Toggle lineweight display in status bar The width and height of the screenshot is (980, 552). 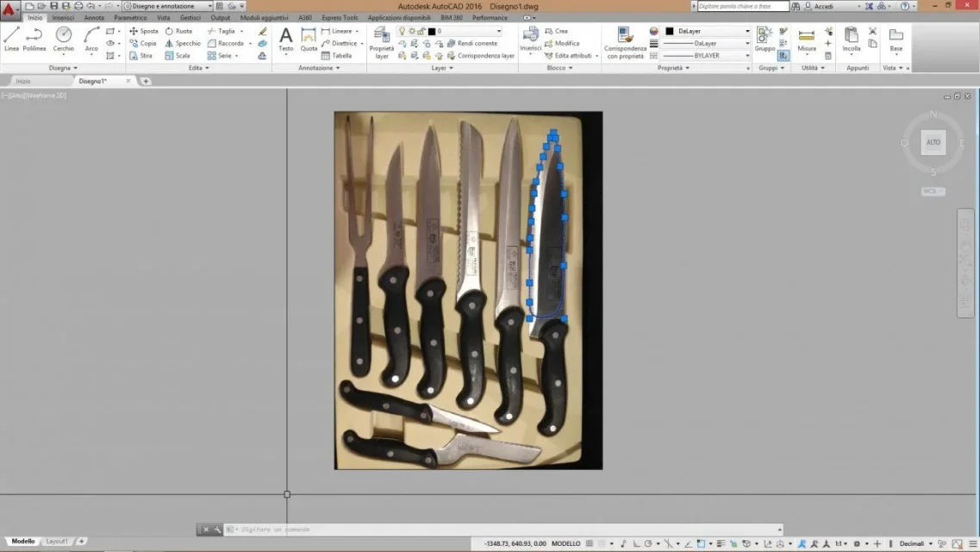pyautogui.click(x=721, y=544)
